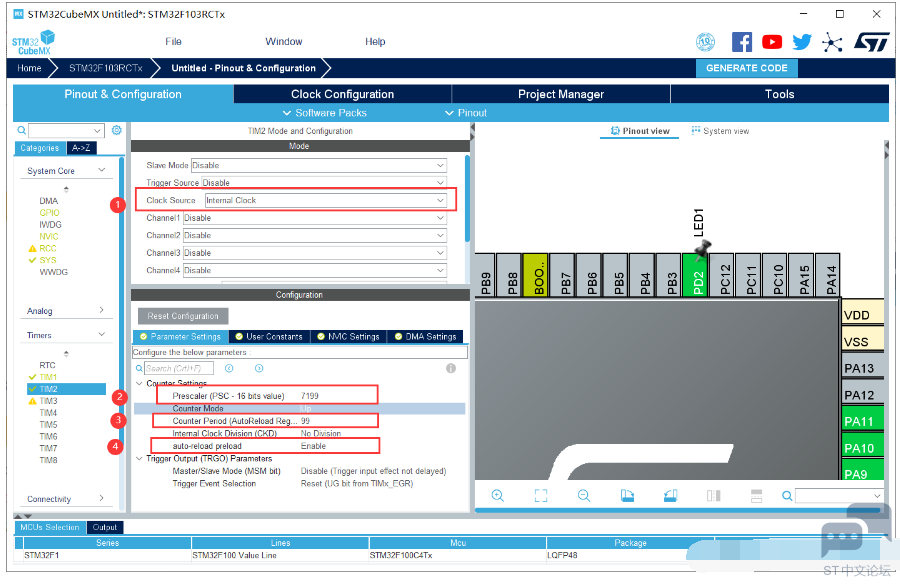Image resolution: width=900 pixels, height=586 pixels.
Task: Click the STM32CubeMX logo
Action: (x=33, y=43)
